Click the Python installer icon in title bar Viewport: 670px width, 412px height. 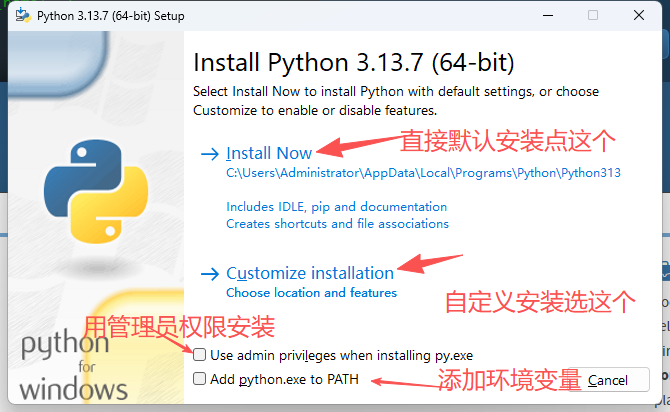[21, 16]
